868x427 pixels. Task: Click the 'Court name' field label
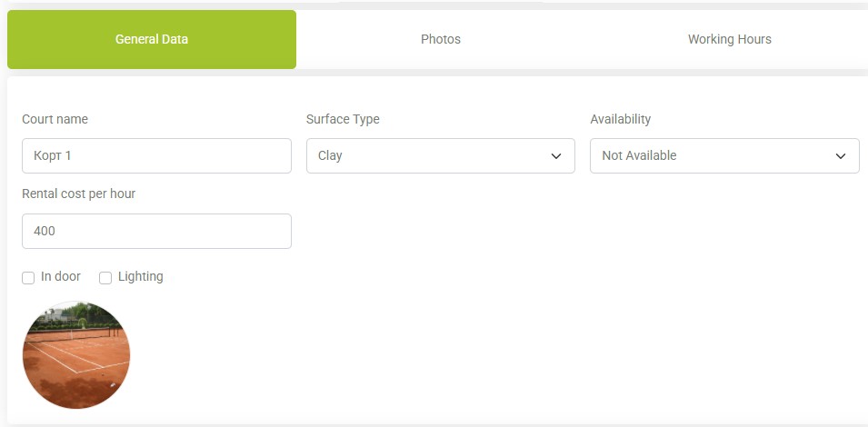(55, 119)
